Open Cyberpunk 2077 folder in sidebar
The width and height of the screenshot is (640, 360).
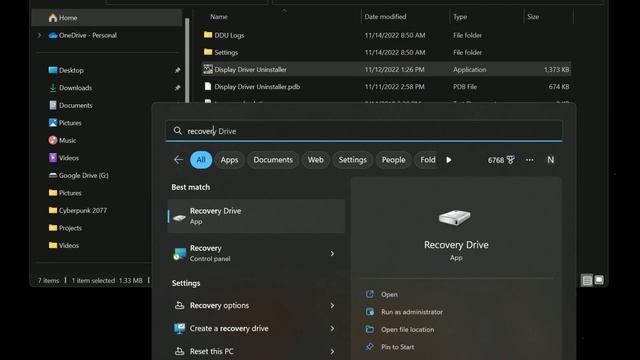pyautogui.click(x=78, y=211)
